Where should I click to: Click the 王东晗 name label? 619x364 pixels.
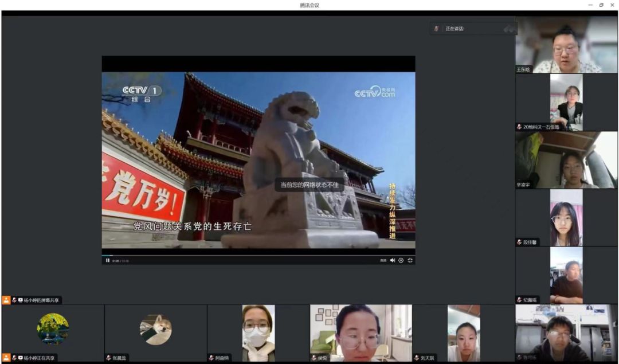(x=523, y=69)
